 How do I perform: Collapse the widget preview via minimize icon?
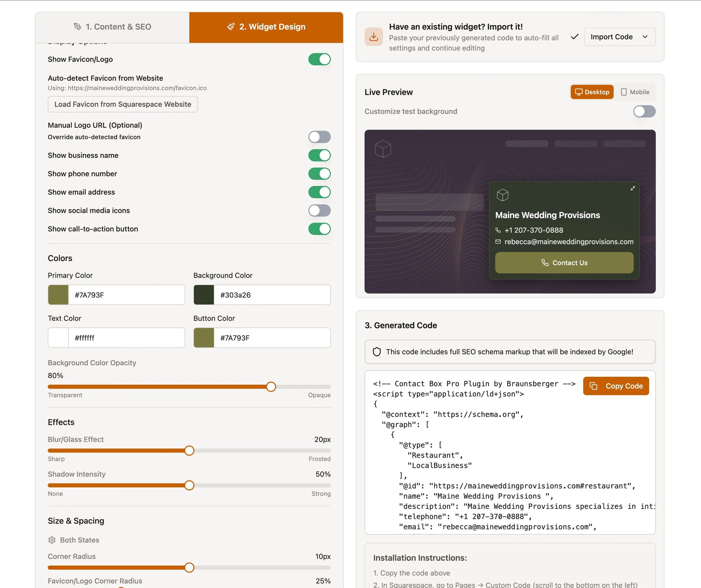tap(632, 189)
